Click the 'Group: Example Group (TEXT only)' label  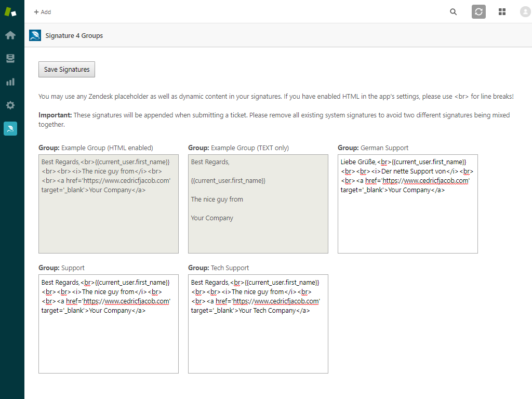coord(238,148)
